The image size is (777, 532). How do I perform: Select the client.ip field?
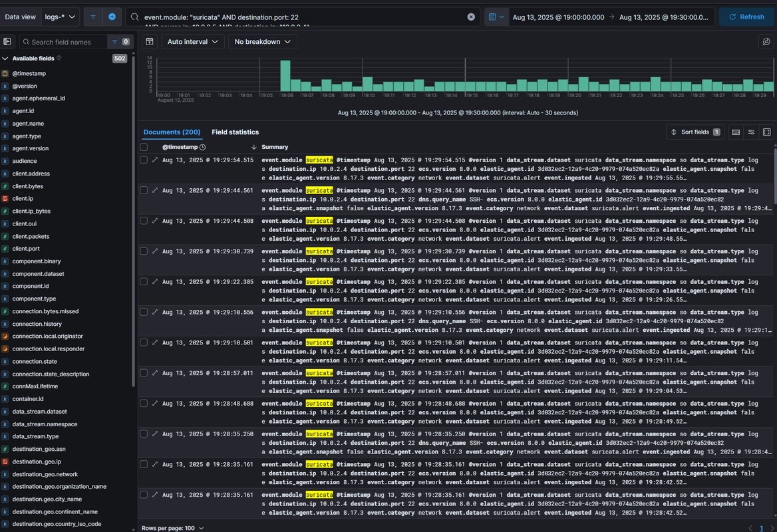[x=23, y=199]
